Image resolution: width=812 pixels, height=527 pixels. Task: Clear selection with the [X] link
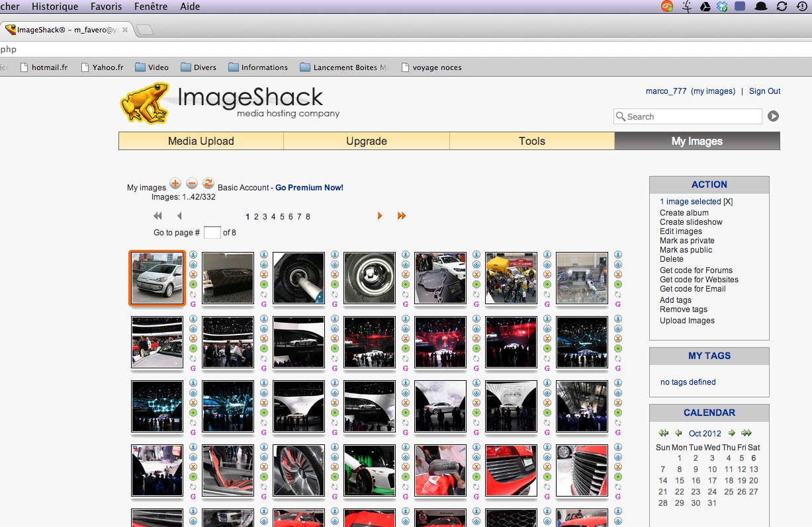point(728,202)
